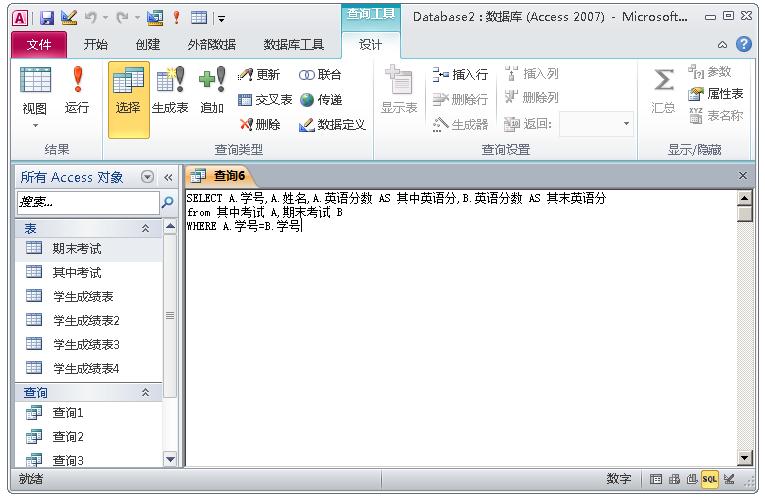This screenshot has height=500, width=765.
Task: Open the 视图 dropdown arrow
Action: point(35,126)
